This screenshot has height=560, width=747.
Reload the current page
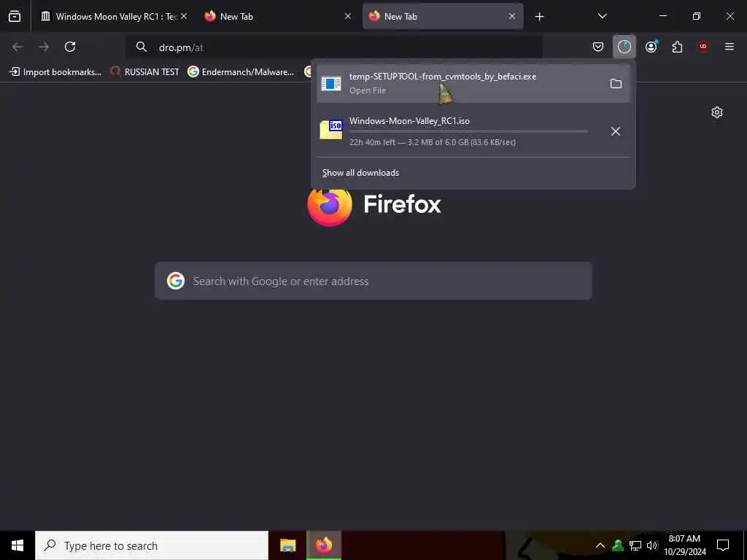click(70, 47)
